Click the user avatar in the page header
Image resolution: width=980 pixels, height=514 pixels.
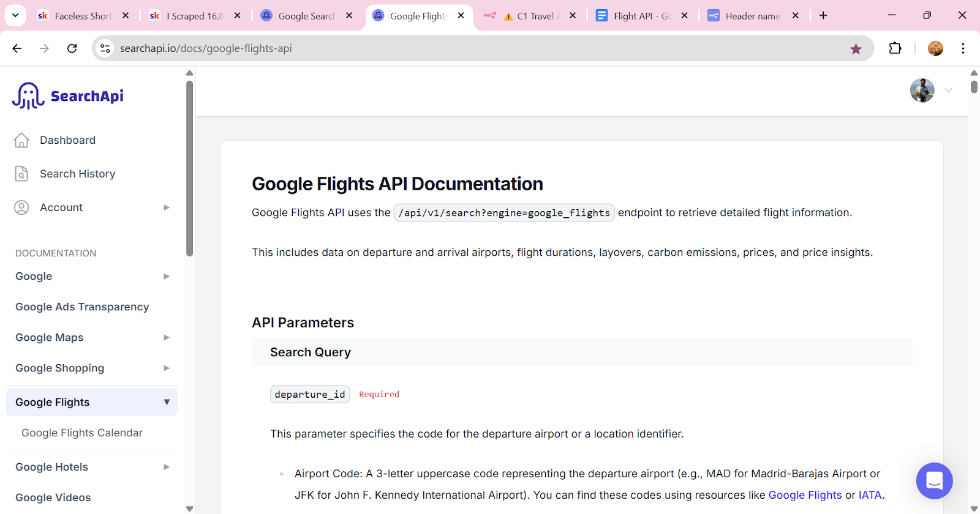tap(922, 91)
